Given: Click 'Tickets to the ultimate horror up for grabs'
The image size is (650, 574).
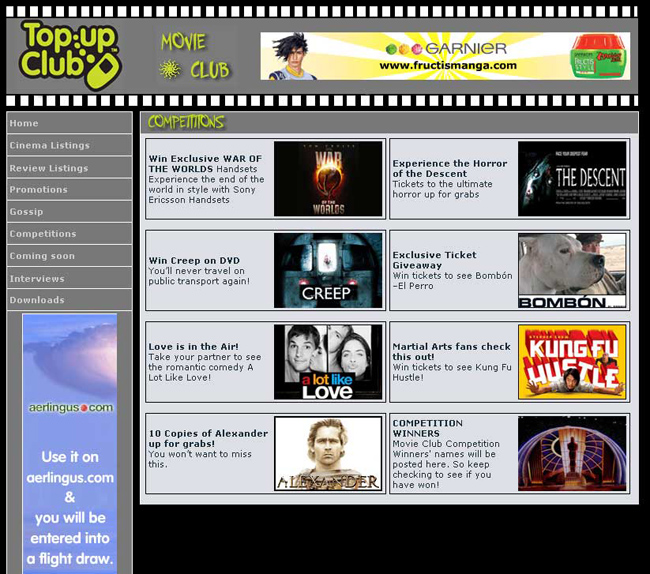Looking at the screenshot, I should click(442, 189).
